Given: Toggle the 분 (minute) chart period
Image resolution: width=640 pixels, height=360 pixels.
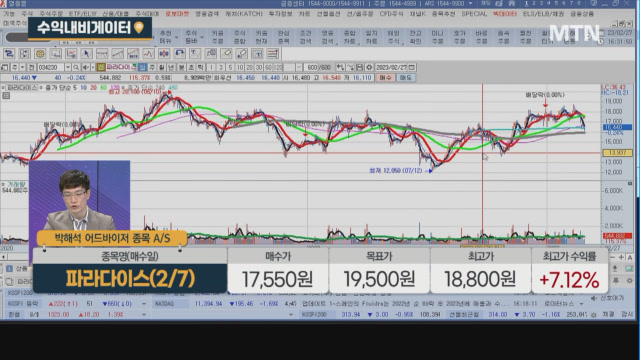Looking at the screenshot, I should coord(181,67).
